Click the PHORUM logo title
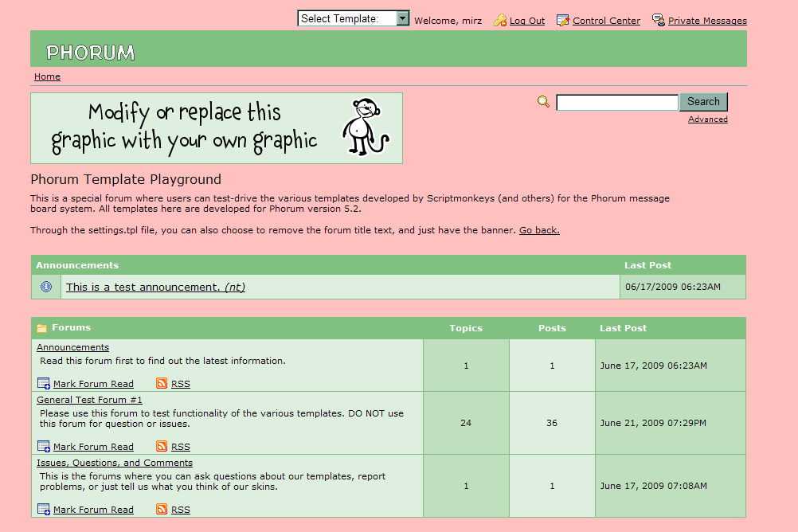The width and height of the screenshot is (798, 532). pos(91,53)
